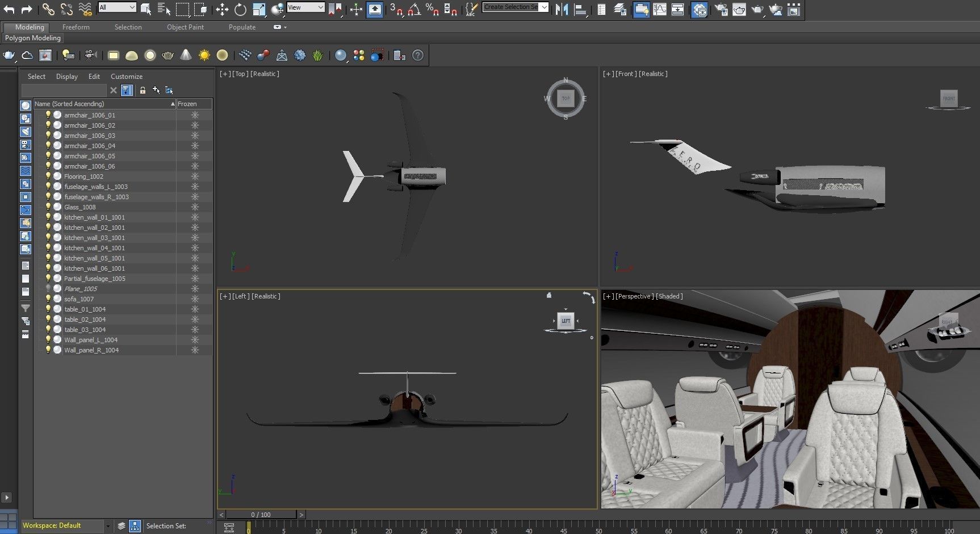Screen dimensions: 980x534
Task: Toggle Spinner Snap
Action: point(451,9)
